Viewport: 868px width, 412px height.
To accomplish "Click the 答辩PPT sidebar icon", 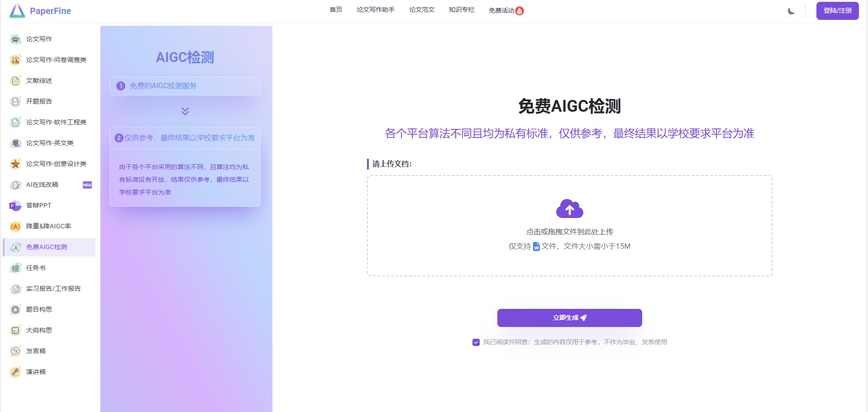I will coord(15,206).
